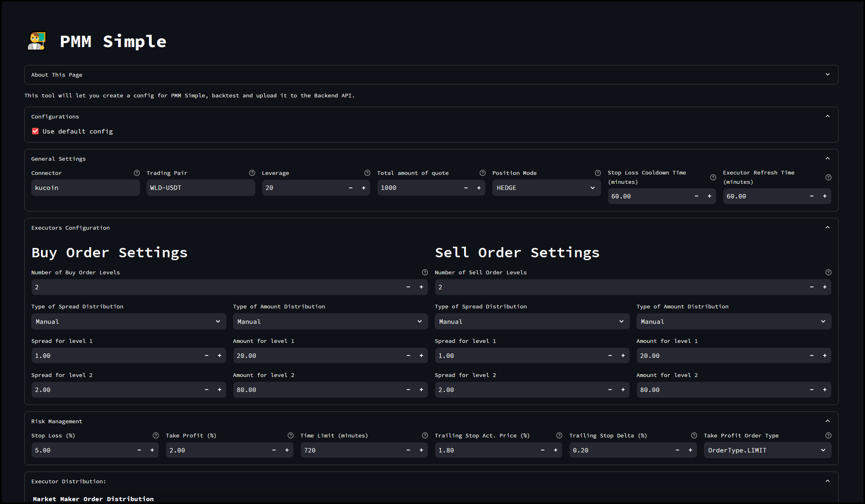Click the Trading Pair WLD-USDT field
Screen dimensions: 865x504
pos(201,188)
